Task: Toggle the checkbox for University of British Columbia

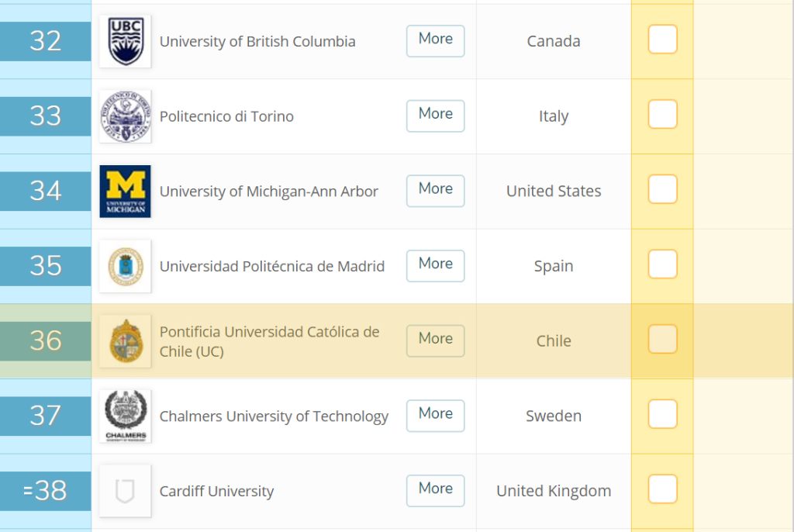Action: (x=662, y=40)
